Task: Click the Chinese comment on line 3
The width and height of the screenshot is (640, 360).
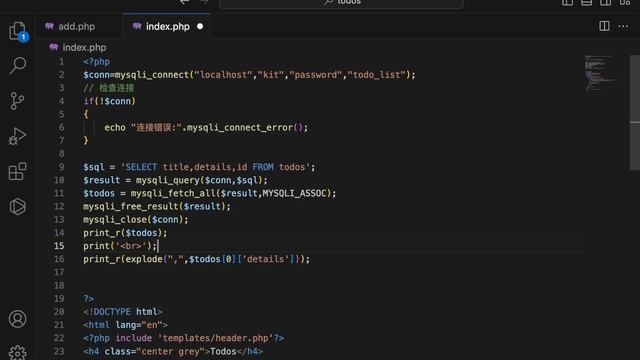Action: tap(109, 88)
